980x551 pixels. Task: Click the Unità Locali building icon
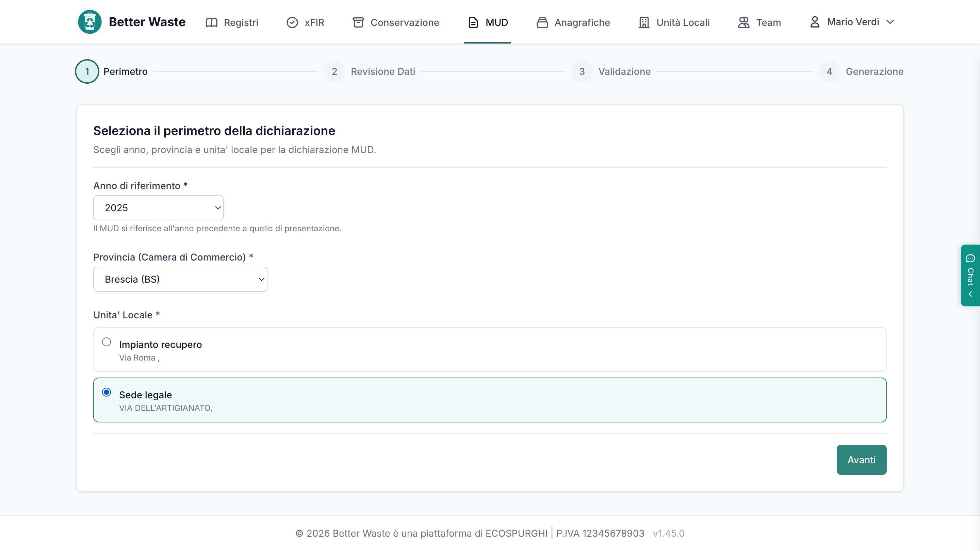(x=644, y=22)
